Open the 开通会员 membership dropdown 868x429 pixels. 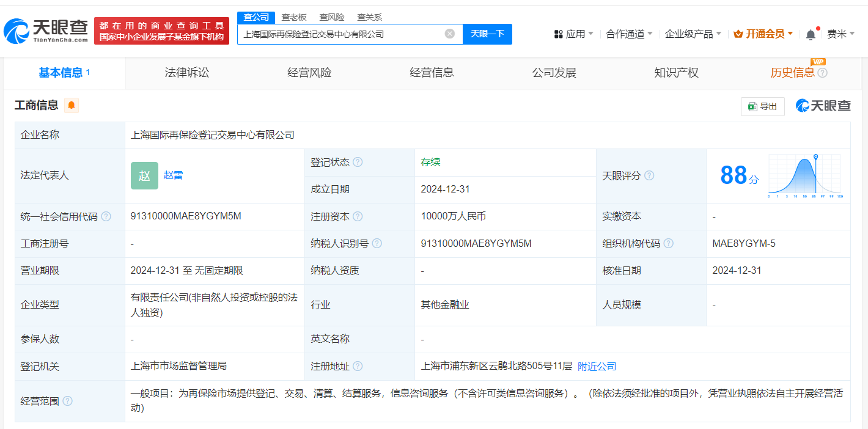(763, 34)
